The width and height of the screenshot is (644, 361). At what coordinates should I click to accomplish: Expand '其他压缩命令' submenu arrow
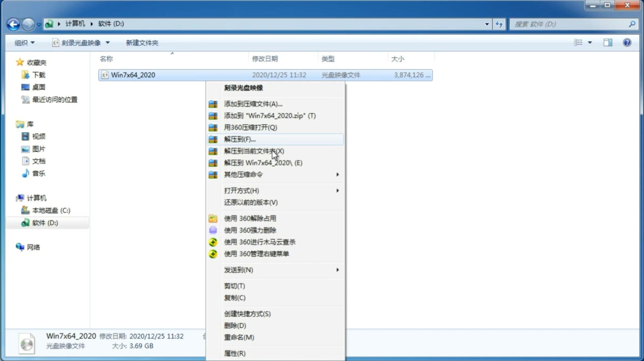pos(337,174)
